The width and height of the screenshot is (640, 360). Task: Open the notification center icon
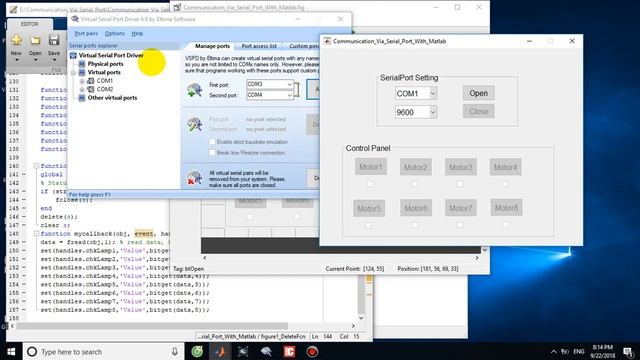point(628,351)
